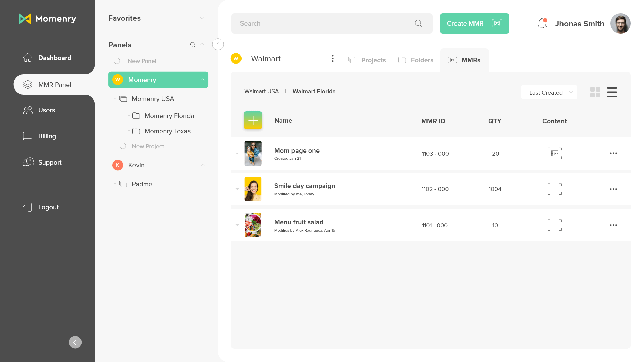Click the Logout arrow icon
This screenshot has height=362, width=644.
point(27,207)
